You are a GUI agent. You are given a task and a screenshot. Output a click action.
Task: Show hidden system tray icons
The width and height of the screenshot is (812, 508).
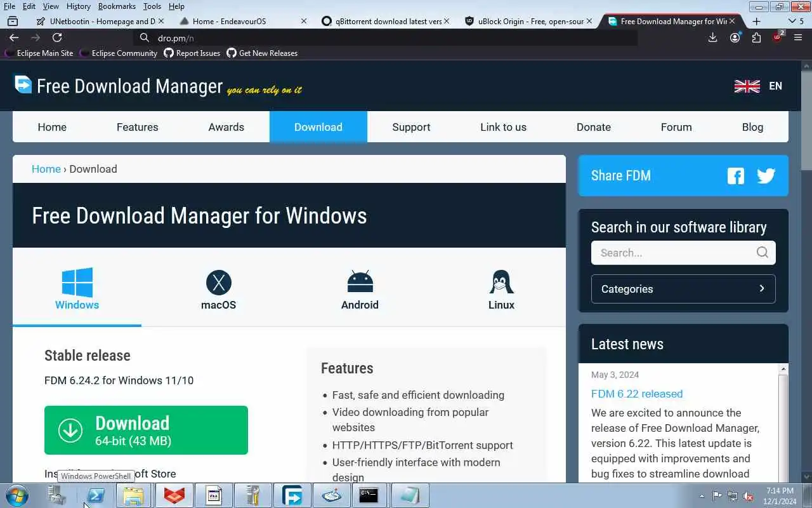[x=702, y=496]
